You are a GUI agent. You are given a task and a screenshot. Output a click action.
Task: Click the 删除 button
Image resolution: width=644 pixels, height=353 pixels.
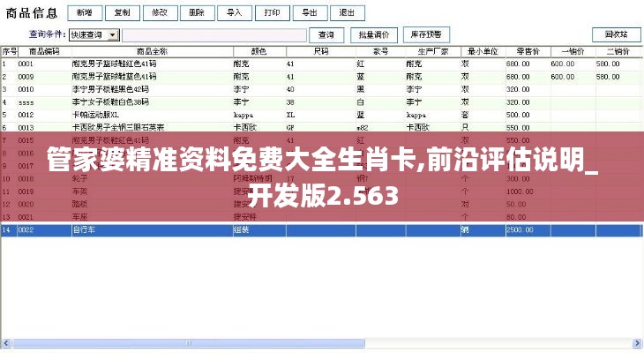pyautogui.click(x=198, y=13)
